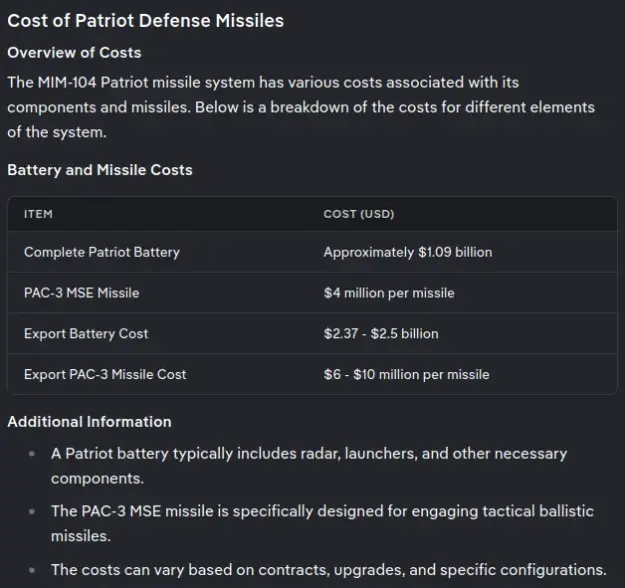Screen dimensions: 625x588
Task: Click the bullet about contracts and upgrades
Action: 329,570
